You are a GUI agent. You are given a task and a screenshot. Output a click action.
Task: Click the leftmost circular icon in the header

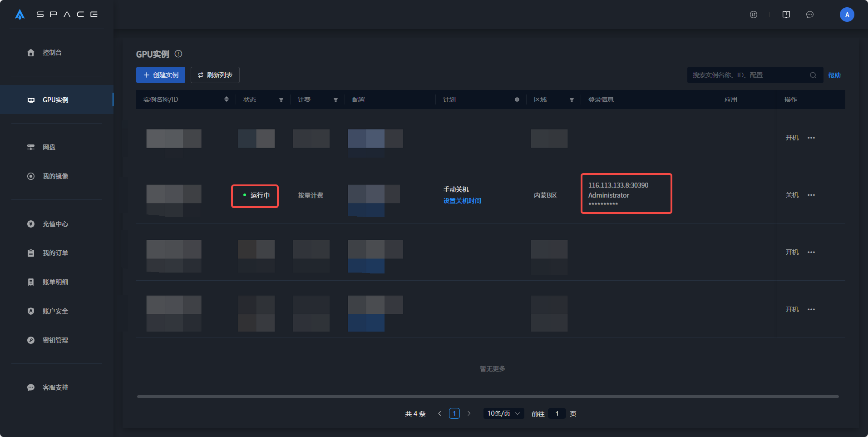[754, 15]
